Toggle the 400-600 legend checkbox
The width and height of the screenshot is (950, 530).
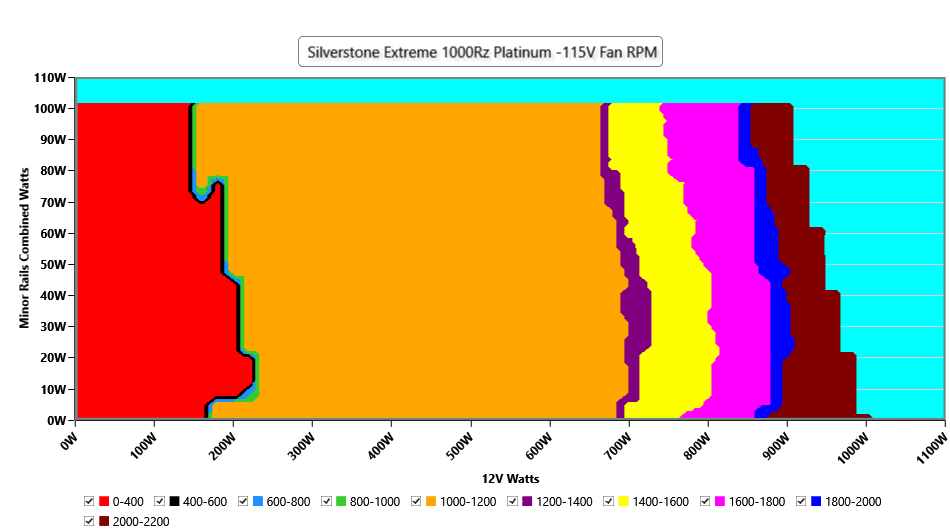[x=159, y=502]
